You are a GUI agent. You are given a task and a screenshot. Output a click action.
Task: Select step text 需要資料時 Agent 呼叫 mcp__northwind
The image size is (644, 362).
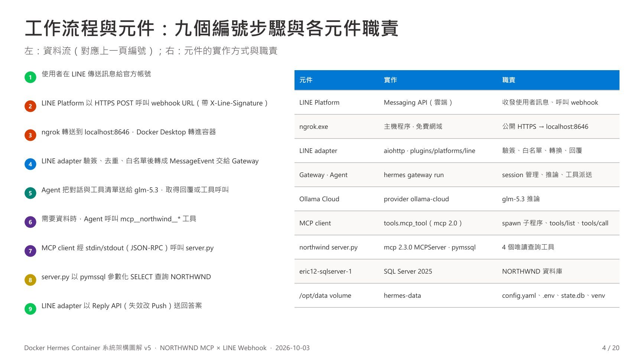coord(119,219)
